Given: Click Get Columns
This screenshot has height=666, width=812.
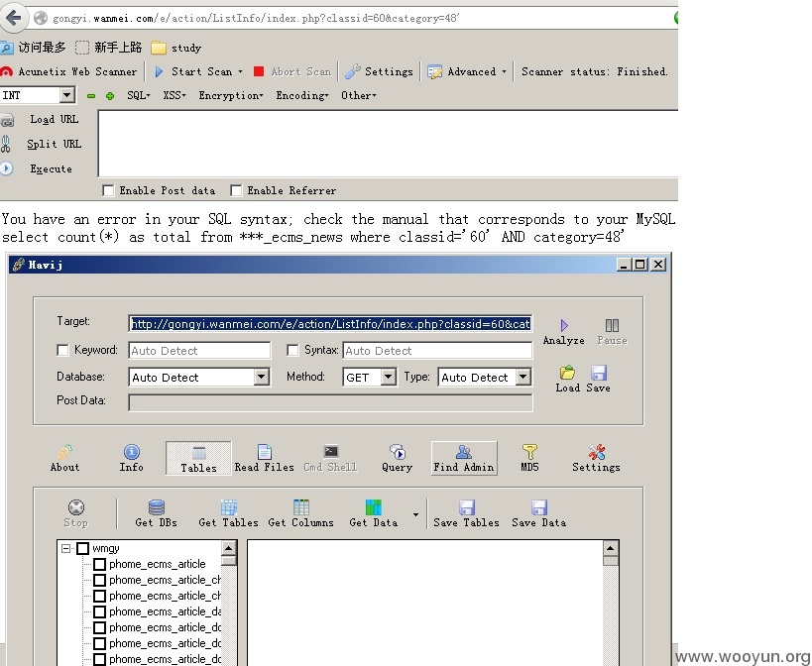Looking at the screenshot, I should click(300, 513).
